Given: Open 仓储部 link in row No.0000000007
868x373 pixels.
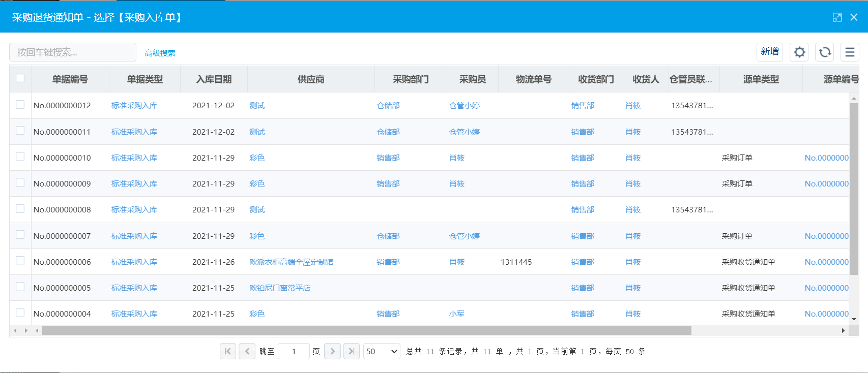Looking at the screenshot, I should [388, 236].
